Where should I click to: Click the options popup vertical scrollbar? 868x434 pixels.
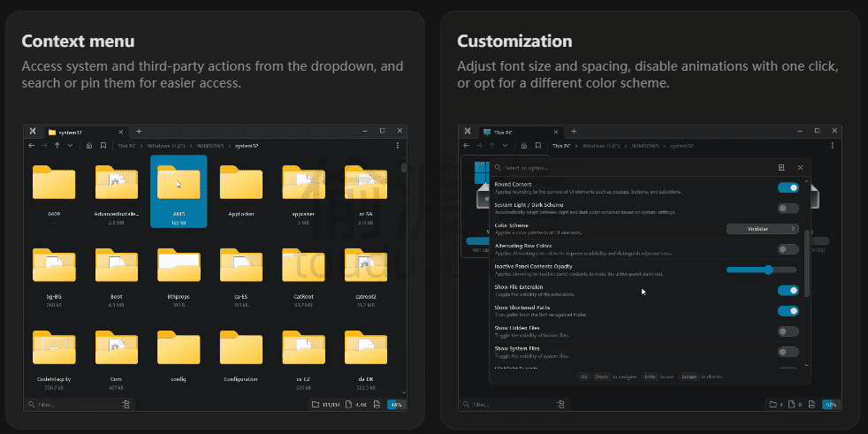(x=806, y=263)
